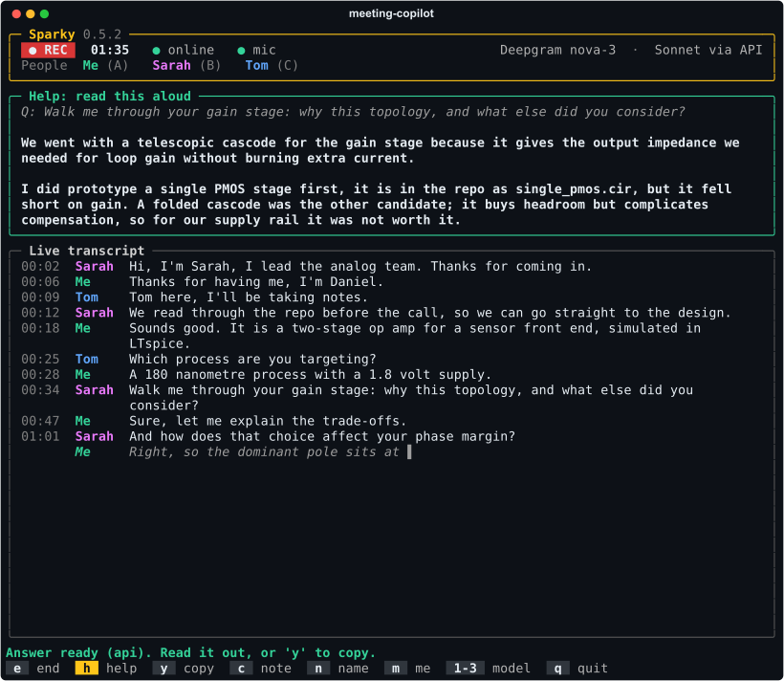Click the Sparky app title
This screenshot has height=681, width=784.
(52, 34)
